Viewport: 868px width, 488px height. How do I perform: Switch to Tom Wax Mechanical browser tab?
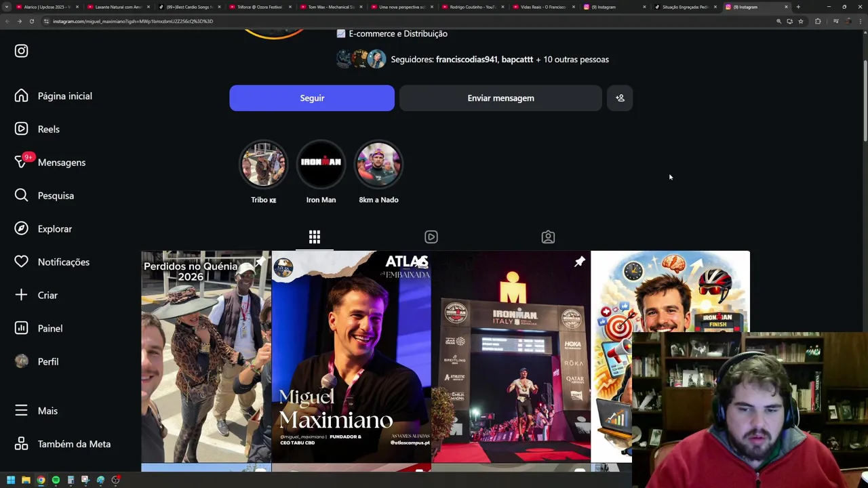tap(332, 7)
